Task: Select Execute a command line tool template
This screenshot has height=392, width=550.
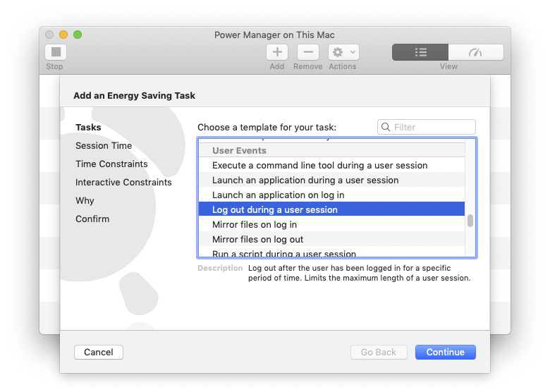Action: 331,165
